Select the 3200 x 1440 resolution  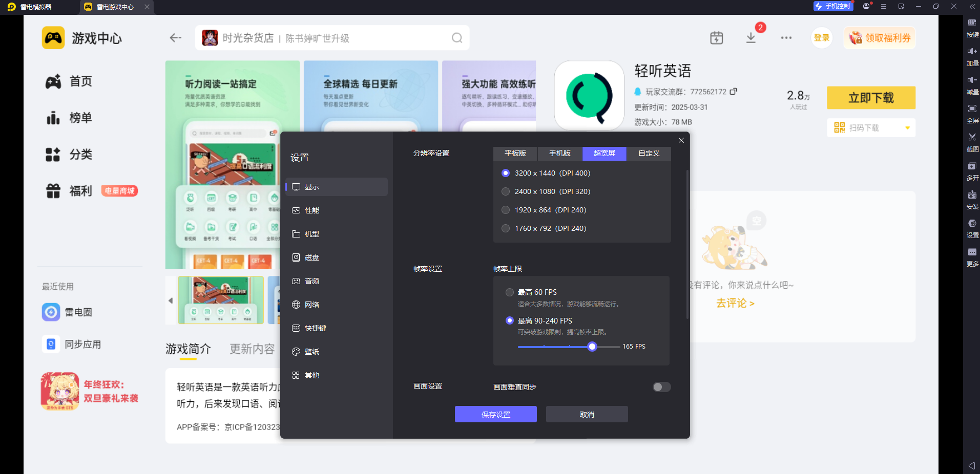pos(506,173)
